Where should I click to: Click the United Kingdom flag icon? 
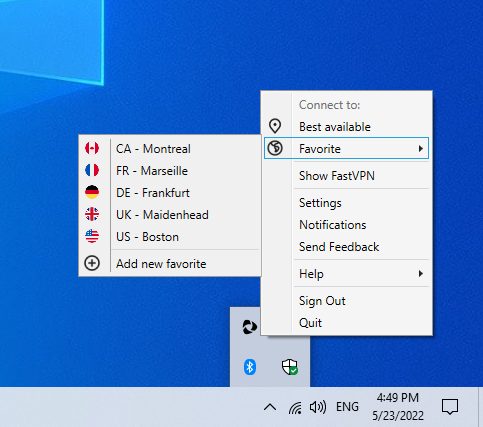(92, 214)
